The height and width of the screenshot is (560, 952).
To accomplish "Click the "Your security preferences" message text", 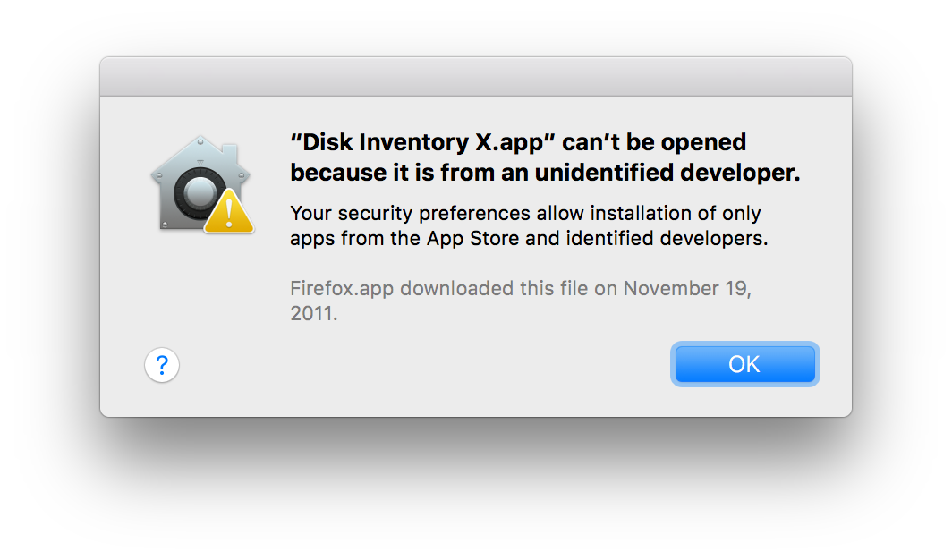I will [411, 214].
